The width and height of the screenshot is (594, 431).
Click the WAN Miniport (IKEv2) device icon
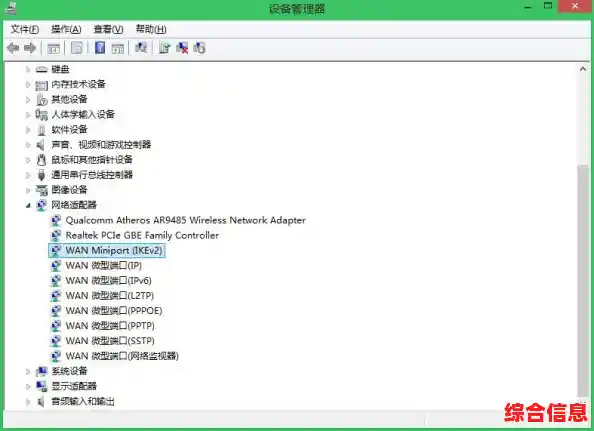tap(56, 250)
